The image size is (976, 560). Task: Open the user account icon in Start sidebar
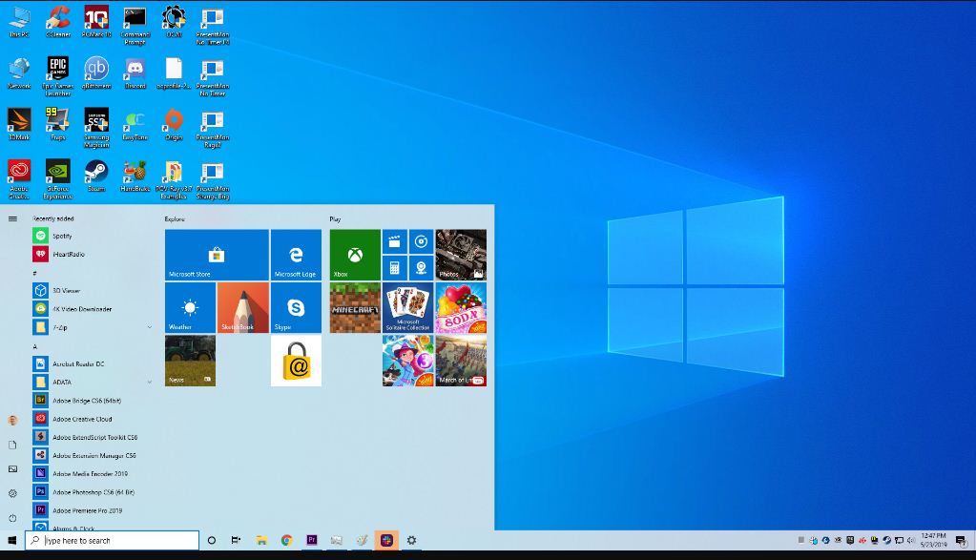coord(12,421)
